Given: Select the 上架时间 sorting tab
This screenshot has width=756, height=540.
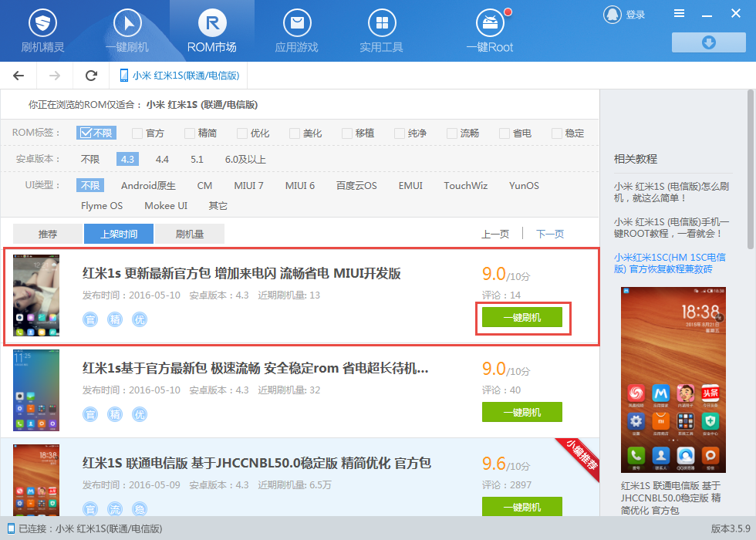Looking at the screenshot, I should click(119, 234).
